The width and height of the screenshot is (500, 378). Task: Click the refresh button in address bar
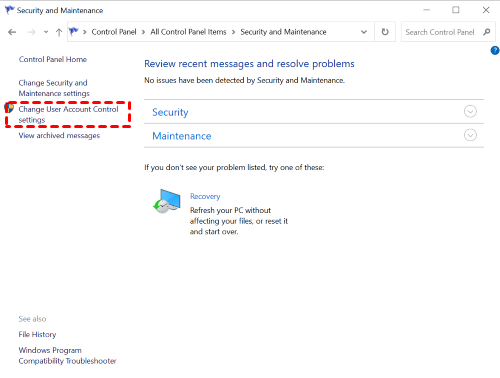[385, 32]
